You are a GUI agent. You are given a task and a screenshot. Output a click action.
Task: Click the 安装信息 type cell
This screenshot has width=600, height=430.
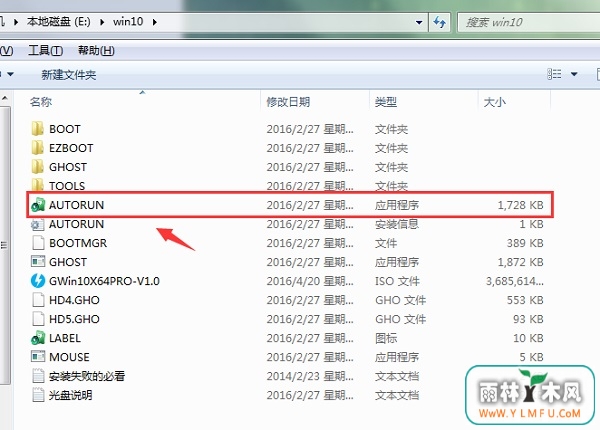click(x=397, y=224)
